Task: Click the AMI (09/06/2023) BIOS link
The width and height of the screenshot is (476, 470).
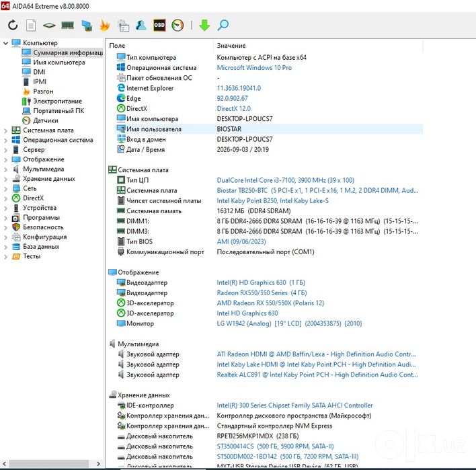Action: tap(241, 241)
